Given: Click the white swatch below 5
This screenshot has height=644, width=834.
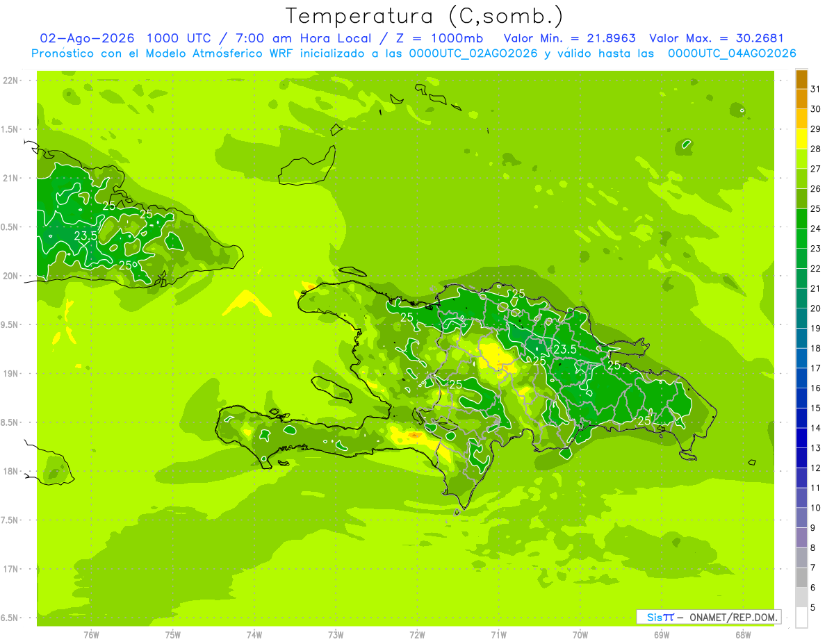Looking at the screenshot, I should click(801, 618).
